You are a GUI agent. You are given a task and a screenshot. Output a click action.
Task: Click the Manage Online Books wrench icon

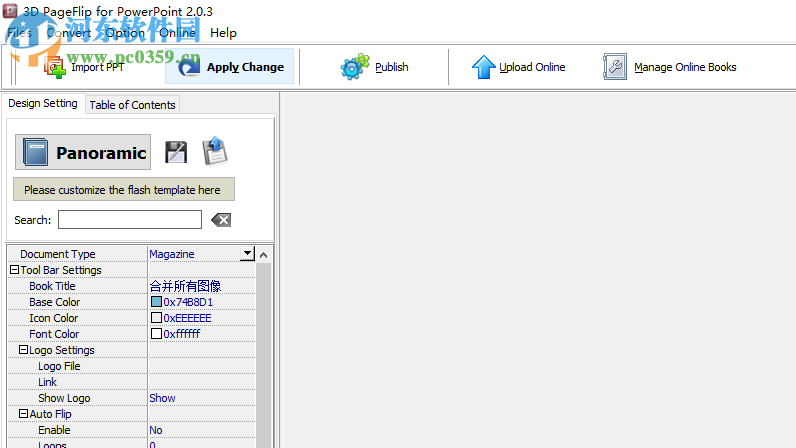[x=615, y=67]
